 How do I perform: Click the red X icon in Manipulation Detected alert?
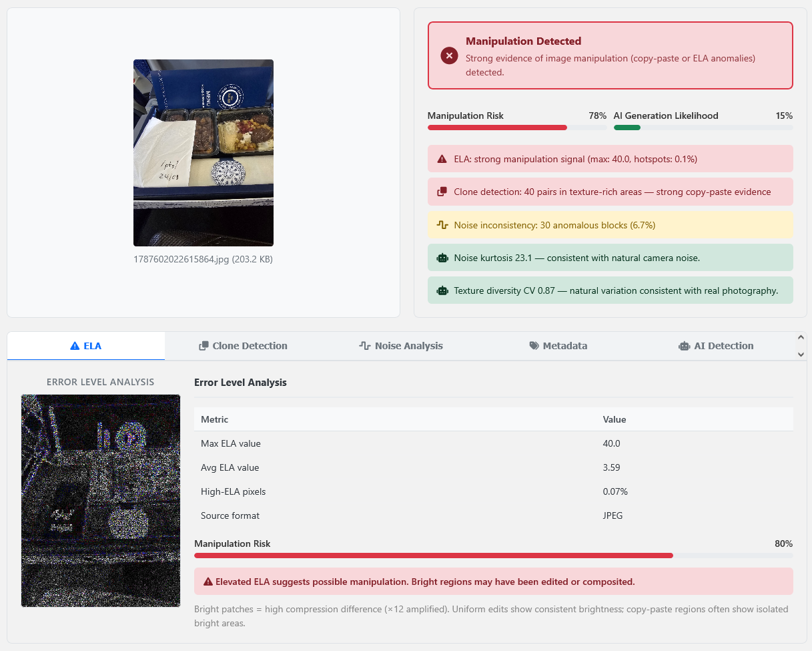tap(449, 55)
